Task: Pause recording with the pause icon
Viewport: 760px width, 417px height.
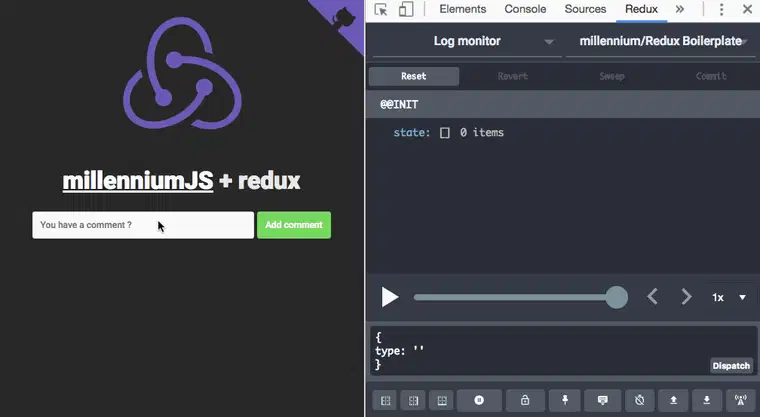Action: coord(479,401)
